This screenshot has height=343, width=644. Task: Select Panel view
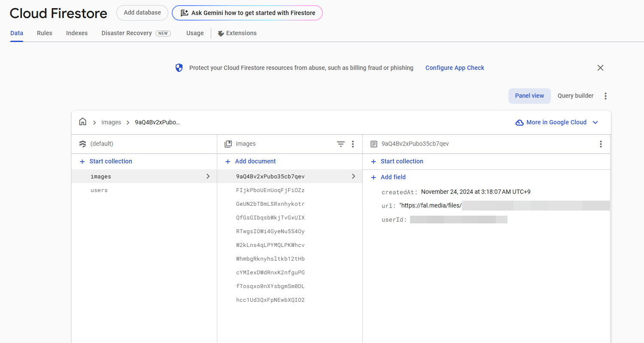click(x=529, y=96)
